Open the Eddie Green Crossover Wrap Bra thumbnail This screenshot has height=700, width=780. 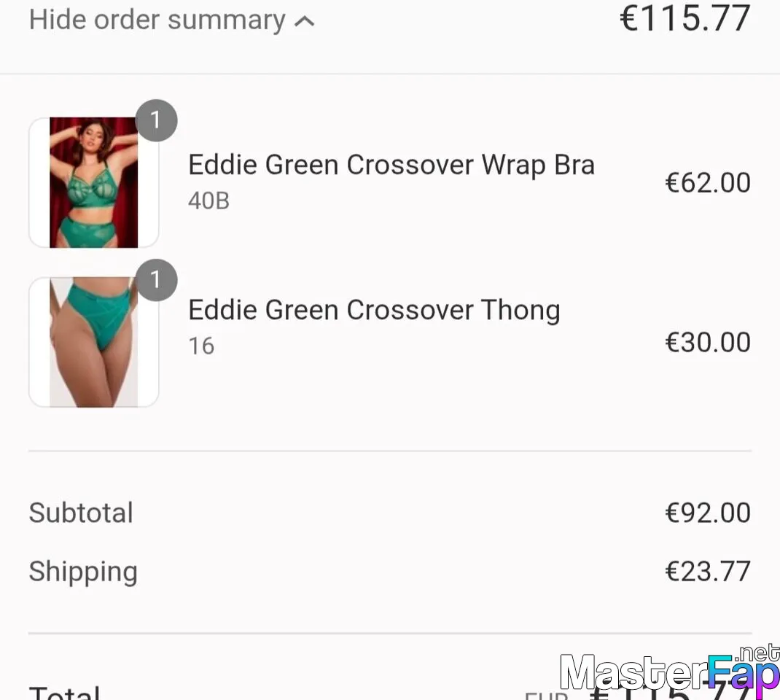coord(94,182)
